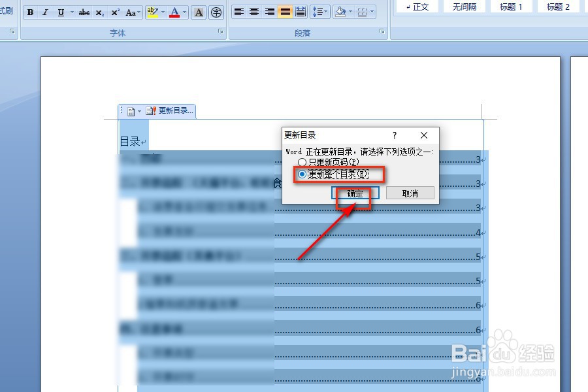Apply the 标题 1 style

point(510,7)
